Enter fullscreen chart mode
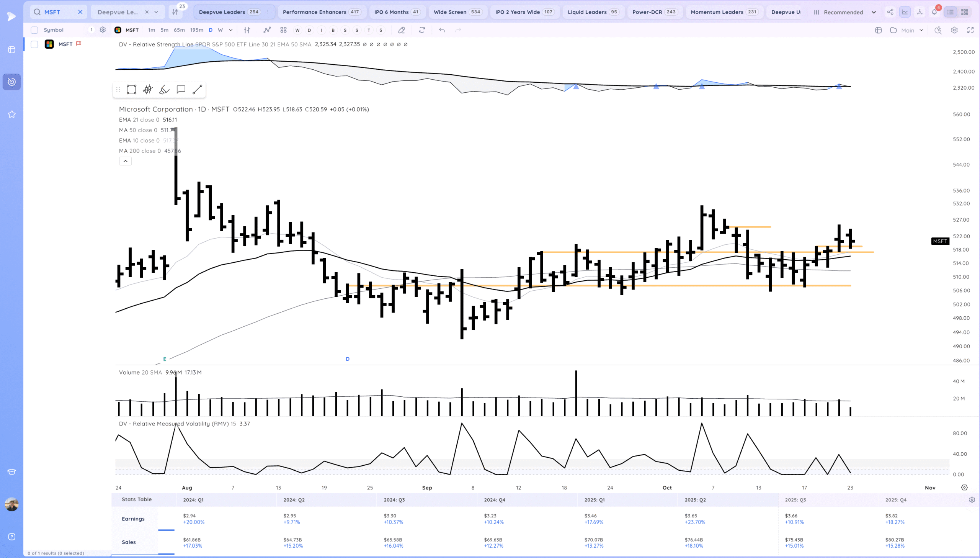The width and height of the screenshot is (980, 558). tap(970, 30)
